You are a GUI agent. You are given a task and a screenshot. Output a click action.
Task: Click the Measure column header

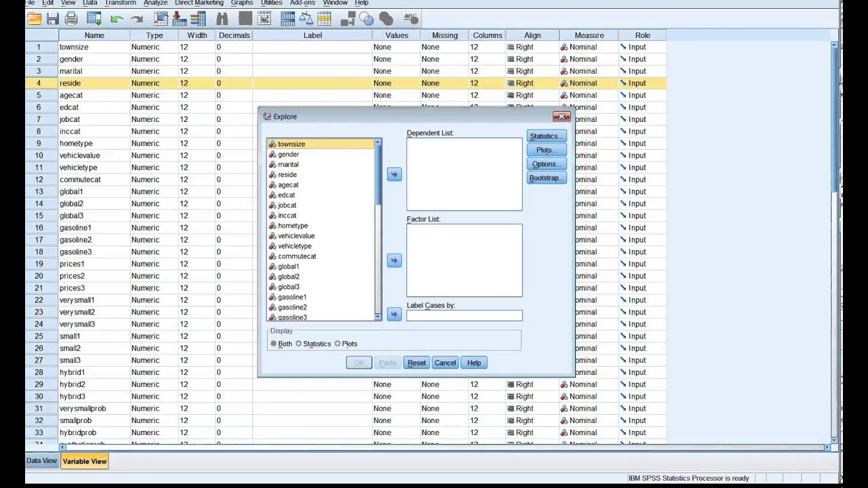(x=589, y=35)
